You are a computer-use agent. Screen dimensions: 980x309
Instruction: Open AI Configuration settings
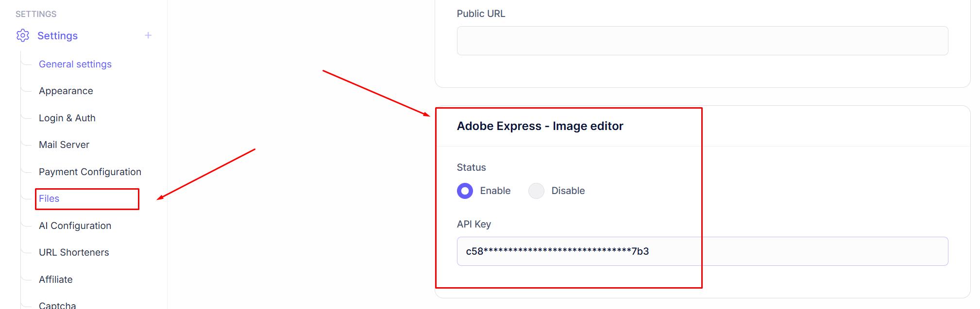coord(75,226)
